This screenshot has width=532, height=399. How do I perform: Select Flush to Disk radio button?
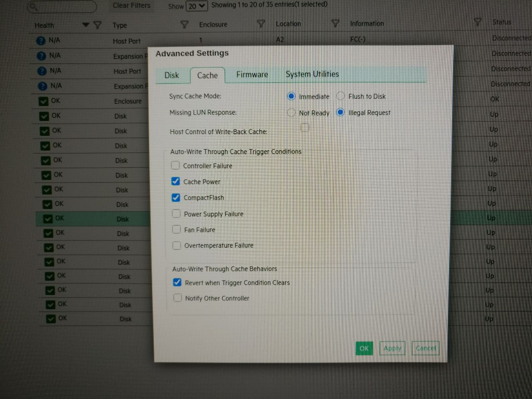pos(340,96)
